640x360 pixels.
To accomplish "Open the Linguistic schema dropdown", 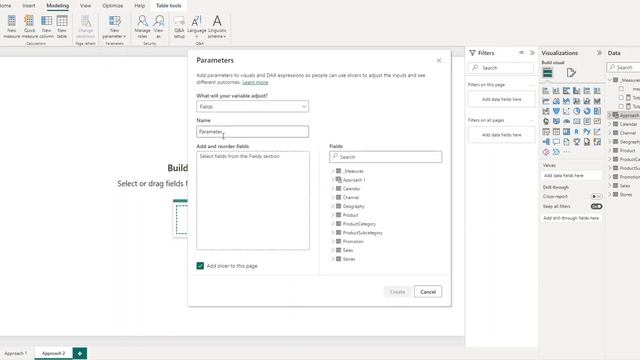I will pos(217,26).
